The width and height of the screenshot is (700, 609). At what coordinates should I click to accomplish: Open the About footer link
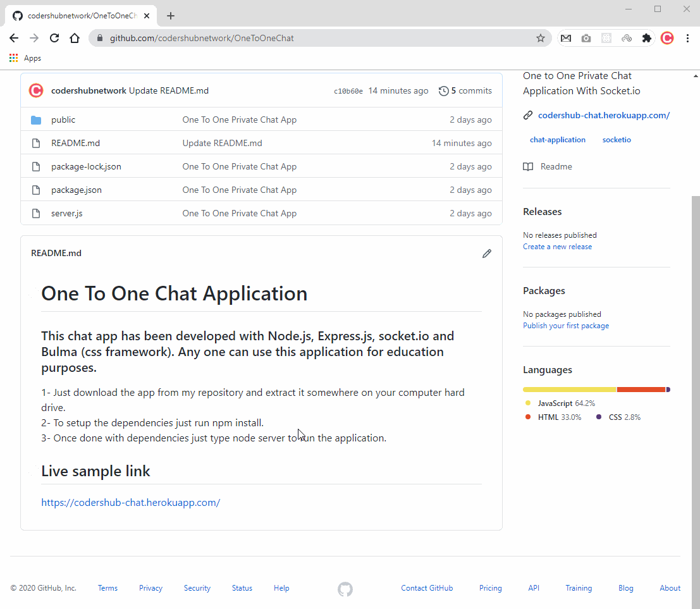tap(670, 588)
